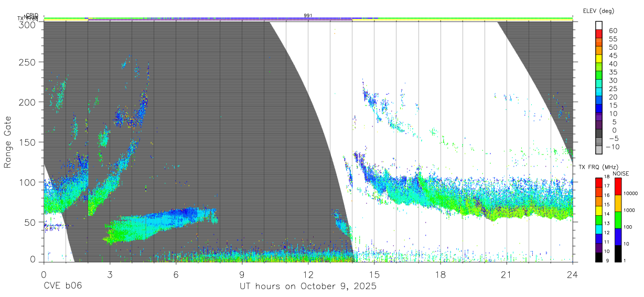Viewport: 644px width, 297px height.
Task: Click the '200' tick on Range Gate axis
Action: pos(28,102)
